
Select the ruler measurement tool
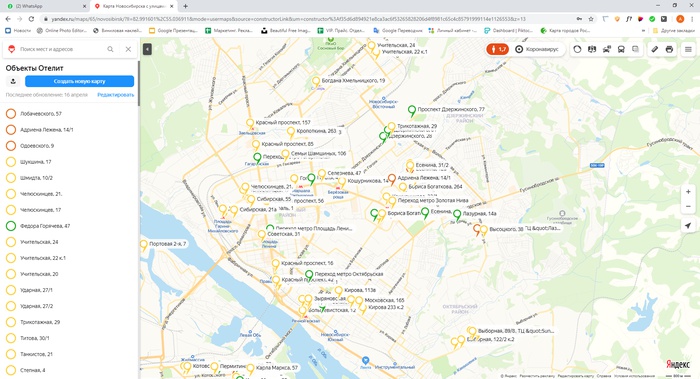coord(654,49)
